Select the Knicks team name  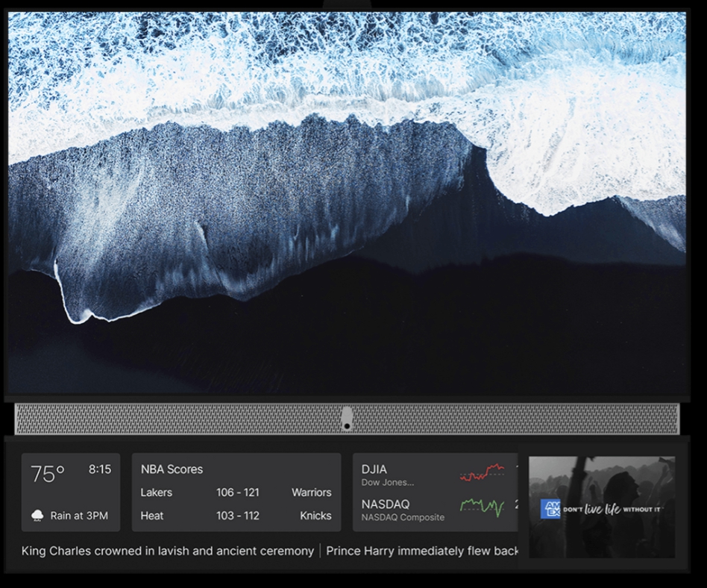point(315,516)
